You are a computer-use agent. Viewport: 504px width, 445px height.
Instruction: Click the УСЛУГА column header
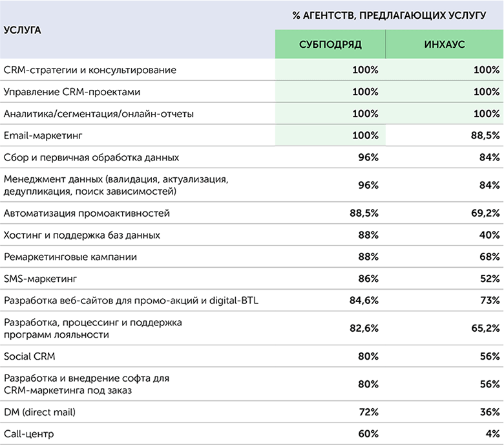(23, 30)
